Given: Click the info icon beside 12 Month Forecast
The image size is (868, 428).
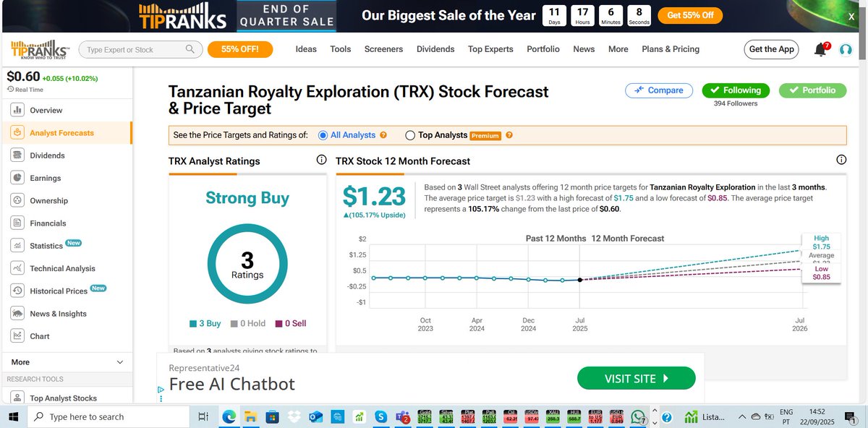Looking at the screenshot, I should tap(841, 160).
